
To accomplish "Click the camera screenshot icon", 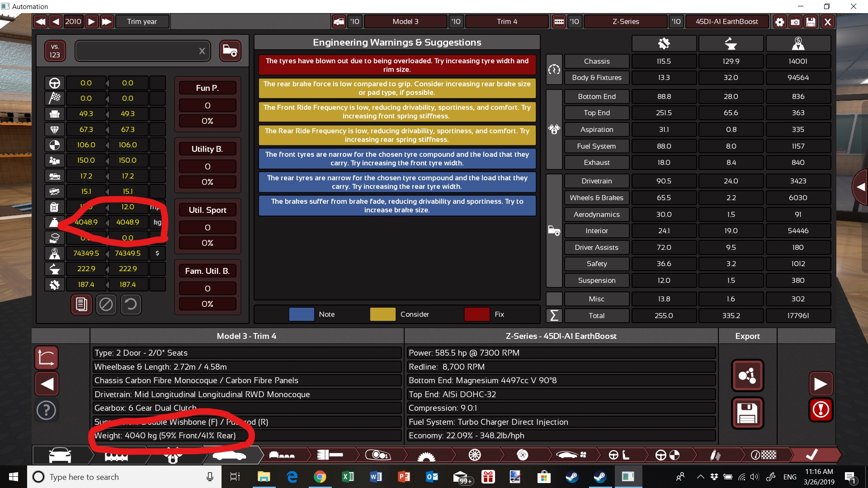I will pos(795,22).
